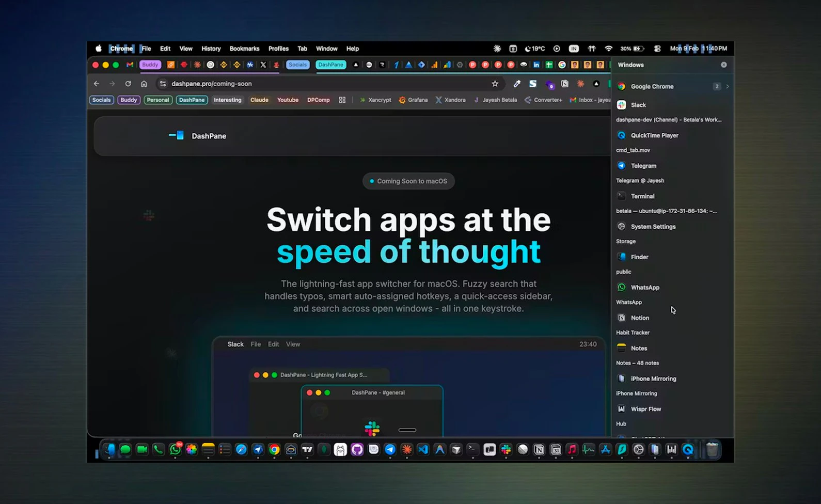Launch VS Code from the Dock

coord(423,449)
